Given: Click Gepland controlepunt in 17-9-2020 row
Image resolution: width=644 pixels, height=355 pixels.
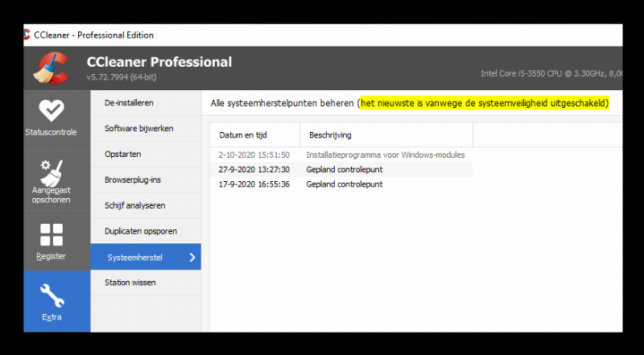Looking at the screenshot, I should click(x=345, y=184).
